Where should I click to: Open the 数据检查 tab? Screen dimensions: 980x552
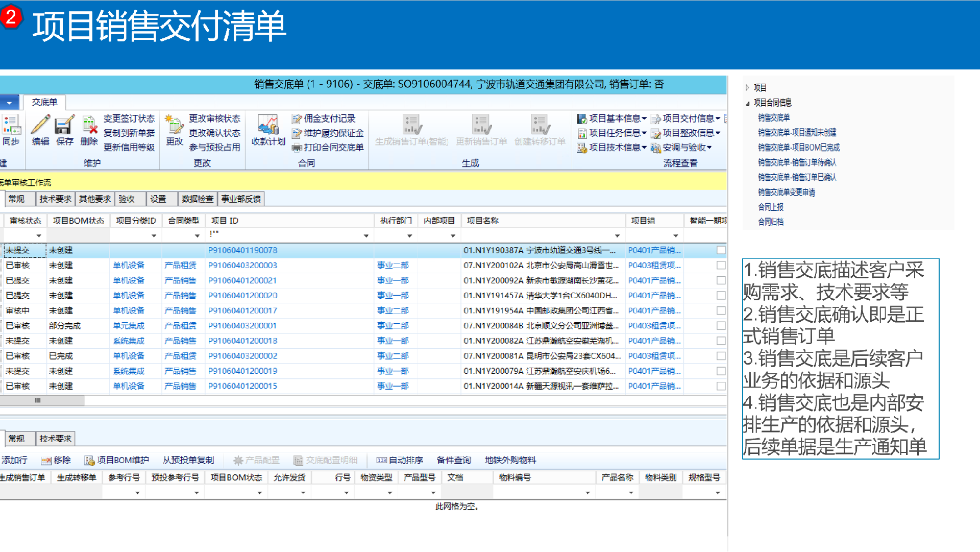point(198,199)
